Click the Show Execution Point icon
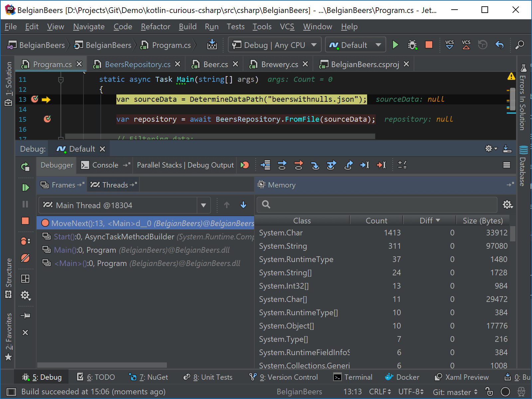 pyautogui.click(x=265, y=165)
